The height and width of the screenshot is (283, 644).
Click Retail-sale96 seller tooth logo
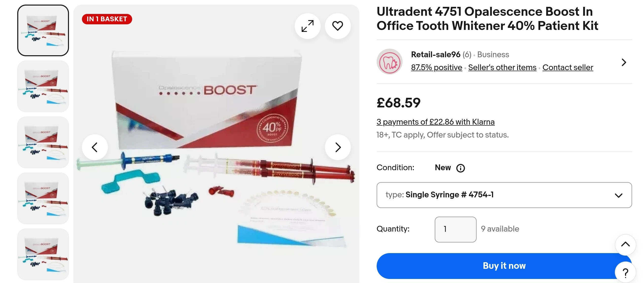[390, 62]
